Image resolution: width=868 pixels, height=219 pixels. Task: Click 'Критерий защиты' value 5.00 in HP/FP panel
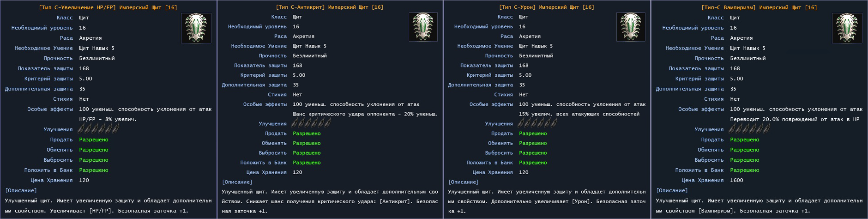(85, 79)
